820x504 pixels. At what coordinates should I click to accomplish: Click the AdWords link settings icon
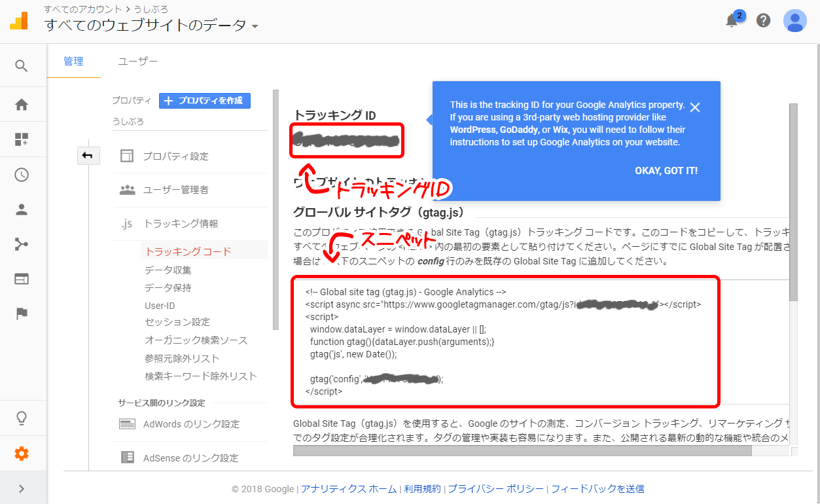click(127, 424)
